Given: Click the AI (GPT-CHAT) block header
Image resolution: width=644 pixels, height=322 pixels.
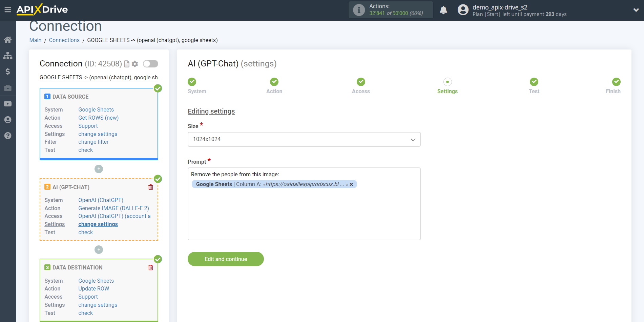Looking at the screenshot, I should [x=71, y=187].
